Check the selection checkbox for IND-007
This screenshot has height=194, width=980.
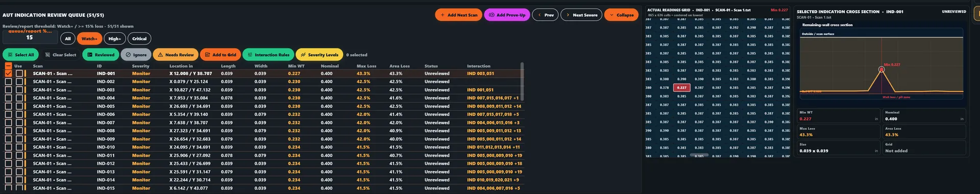coord(8,123)
